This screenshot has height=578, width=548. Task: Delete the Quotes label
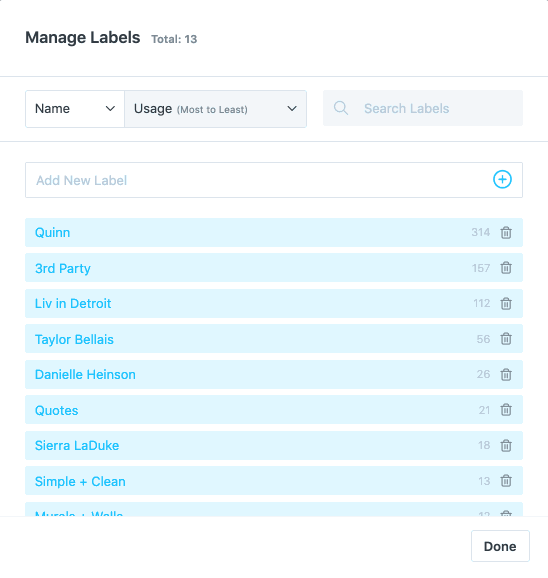coord(506,410)
